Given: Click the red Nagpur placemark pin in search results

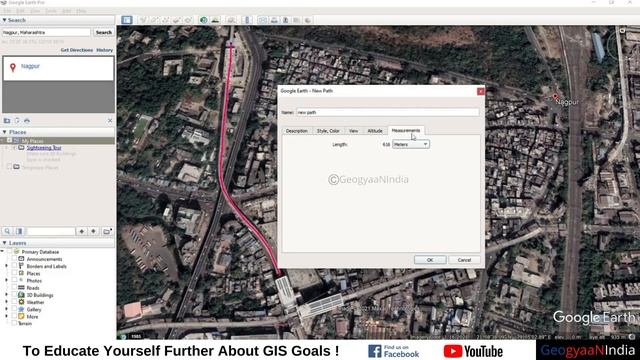Looking at the screenshot, I should 13,67.
